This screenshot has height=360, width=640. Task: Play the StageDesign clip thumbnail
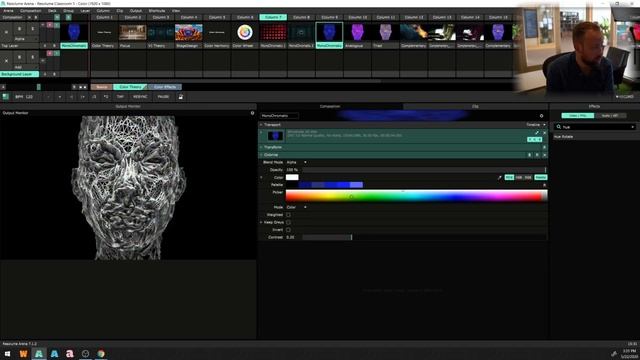189,32
